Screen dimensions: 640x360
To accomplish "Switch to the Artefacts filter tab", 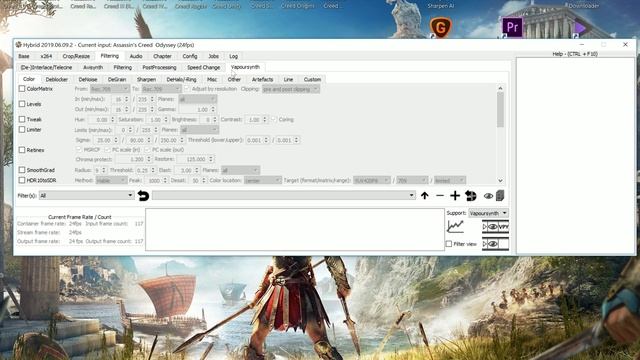I will (262, 80).
